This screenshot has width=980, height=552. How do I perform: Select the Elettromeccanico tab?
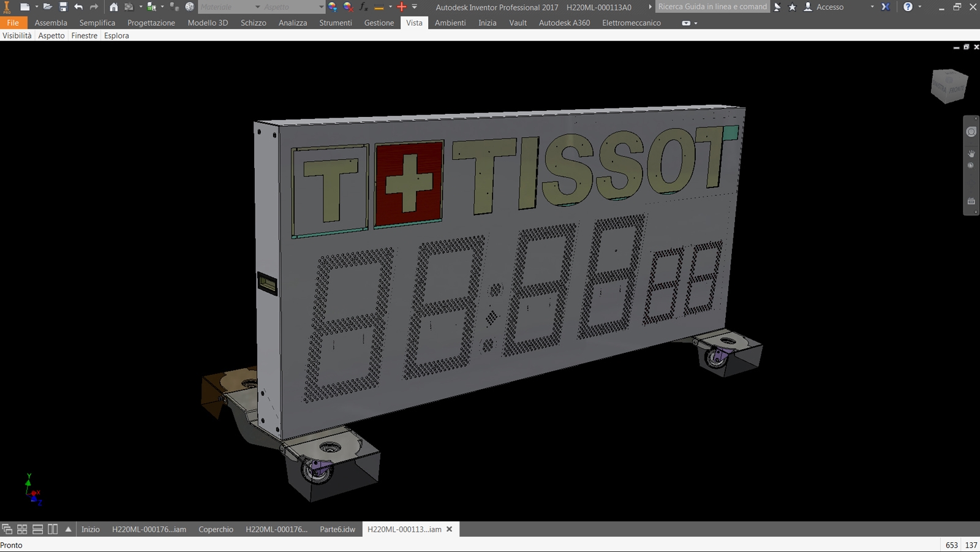click(x=631, y=23)
